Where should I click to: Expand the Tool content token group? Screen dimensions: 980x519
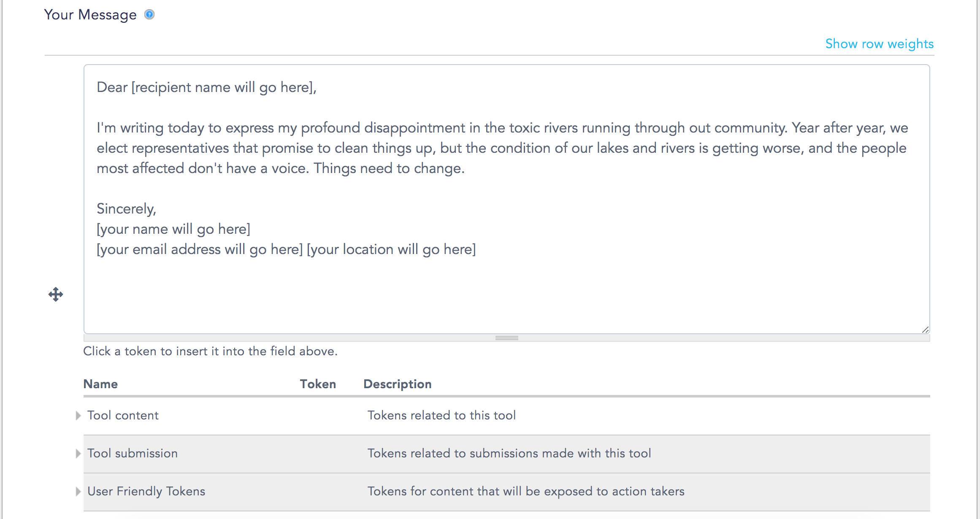[x=78, y=416]
